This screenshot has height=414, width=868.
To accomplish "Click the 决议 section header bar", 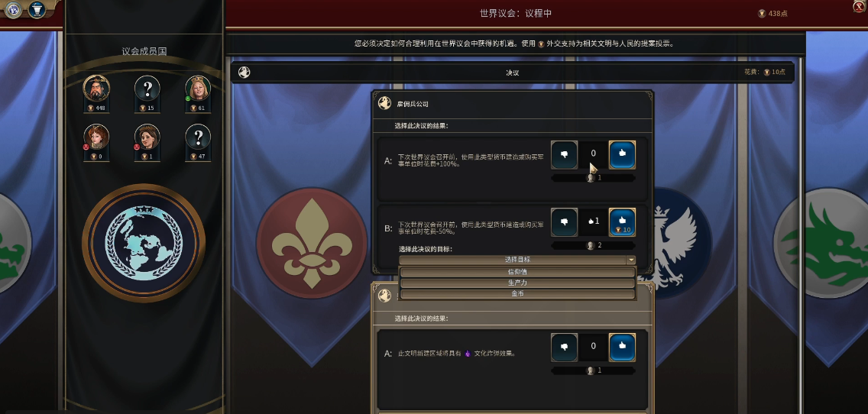I will (x=513, y=73).
